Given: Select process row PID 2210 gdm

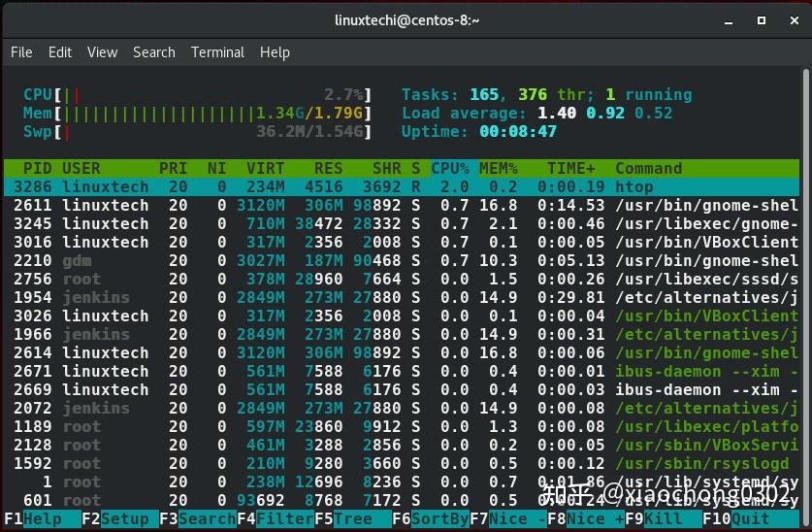Looking at the screenshot, I should point(402,260).
